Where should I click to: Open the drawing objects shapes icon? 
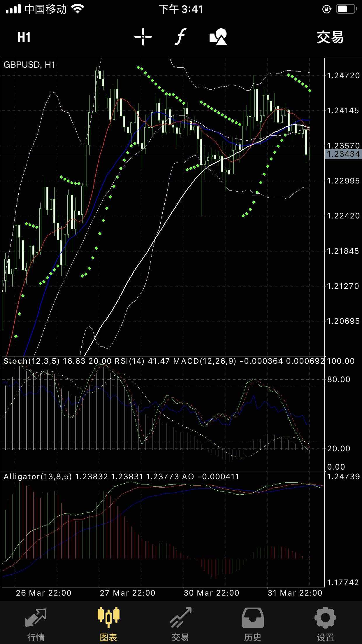tap(218, 37)
